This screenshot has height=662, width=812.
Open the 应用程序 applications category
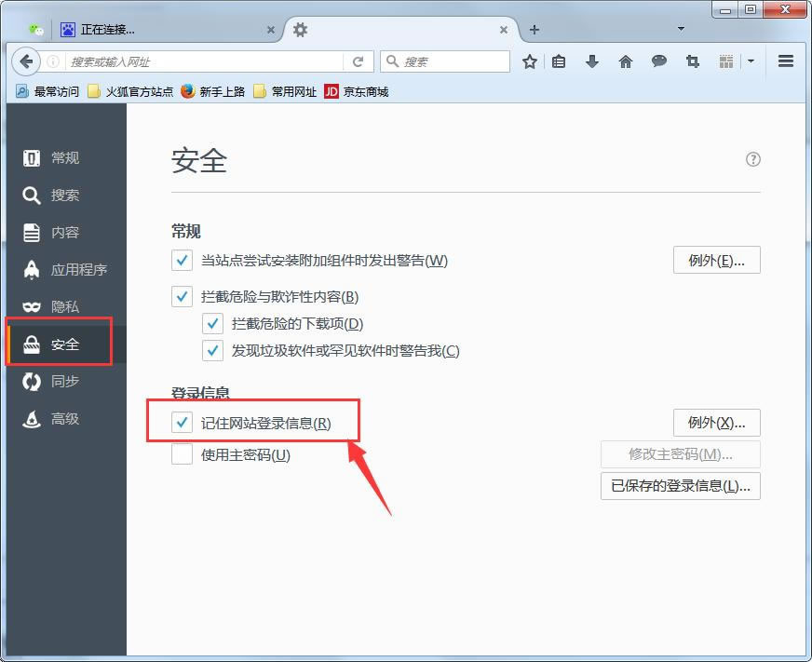coord(66,269)
